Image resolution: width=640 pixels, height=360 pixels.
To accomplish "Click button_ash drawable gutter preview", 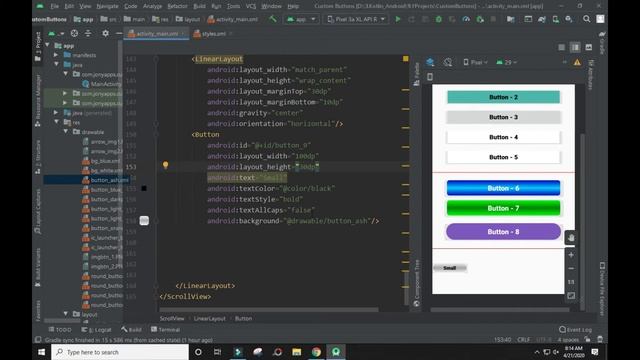I will pos(144,221).
